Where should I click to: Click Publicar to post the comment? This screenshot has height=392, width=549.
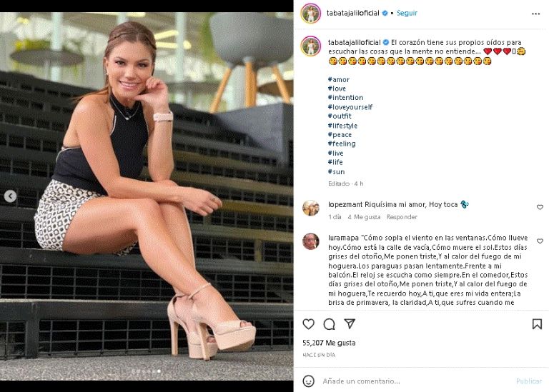coord(529,381)
